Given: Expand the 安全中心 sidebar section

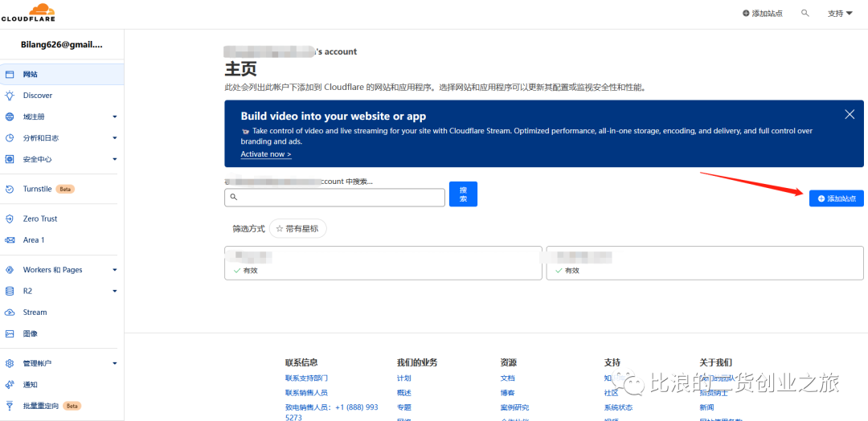Looking at the screenshot, I should [x=115, y=159].
